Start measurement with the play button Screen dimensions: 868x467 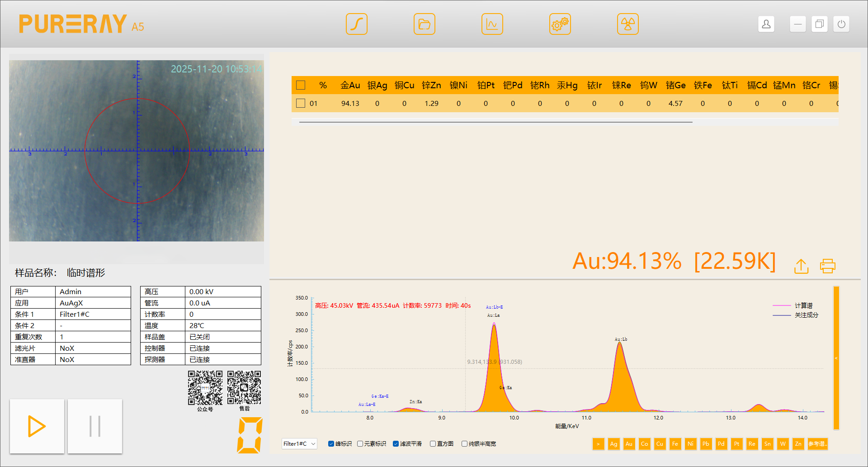[37, 426]
